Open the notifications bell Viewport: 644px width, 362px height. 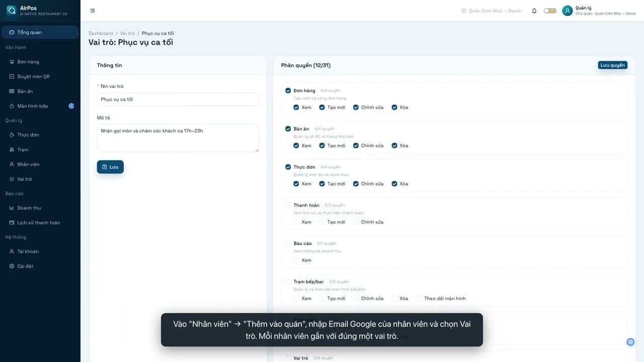534,11
